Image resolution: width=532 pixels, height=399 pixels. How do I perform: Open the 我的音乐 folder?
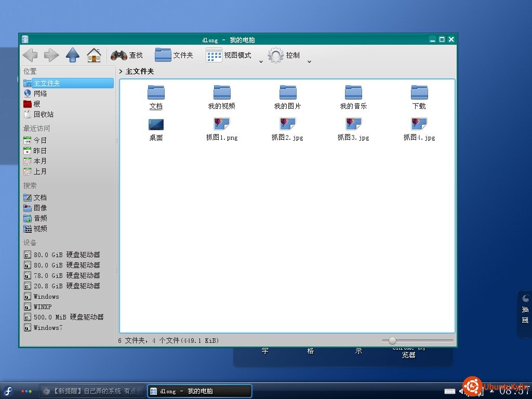coord(353,97)
